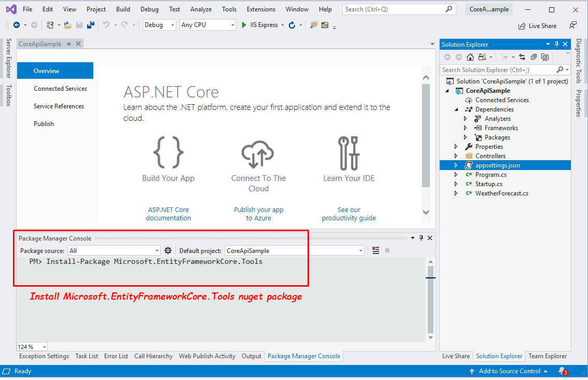Click the Connect To The Cloud icon
The height and width of the screenshot is (380, 588).
coord(258,154)
